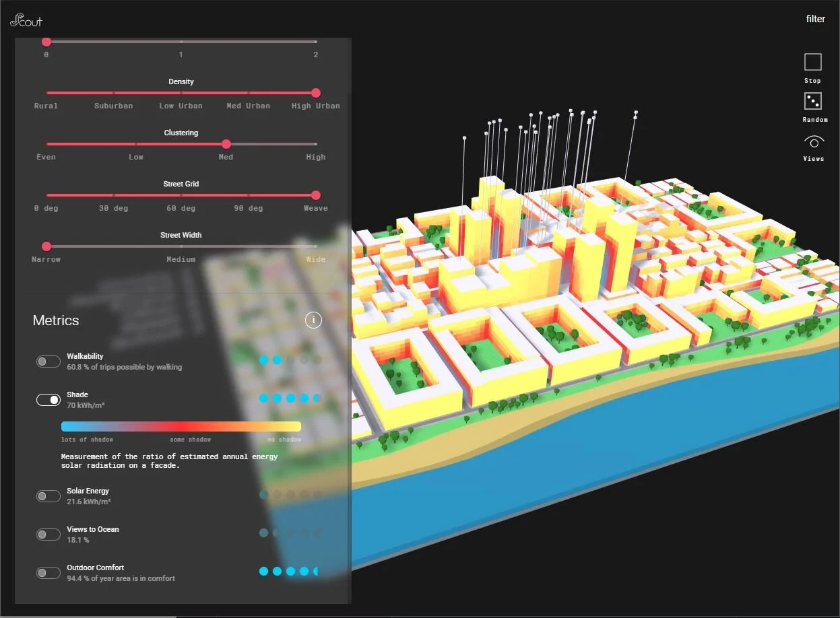Screen dimensions: 840x618
Task: Switch on Views to Ocean toggle
Action: click(49, 535)
